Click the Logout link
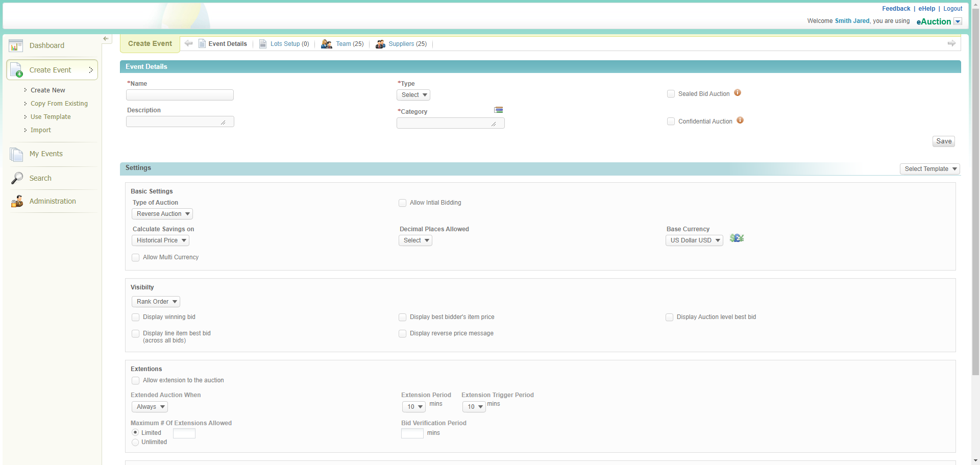Viewport: 980px width, 465px height. 952,9
